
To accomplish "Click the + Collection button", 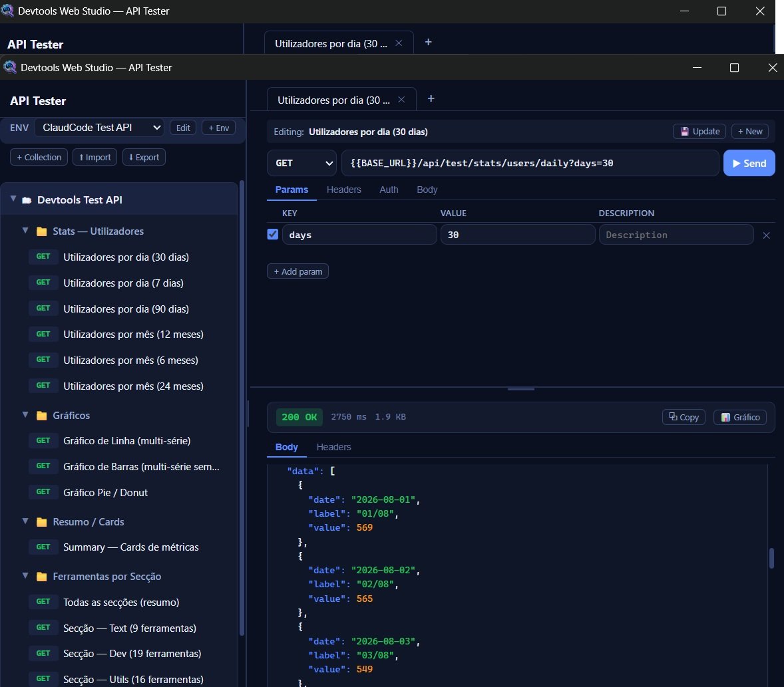I will [39, 158].
